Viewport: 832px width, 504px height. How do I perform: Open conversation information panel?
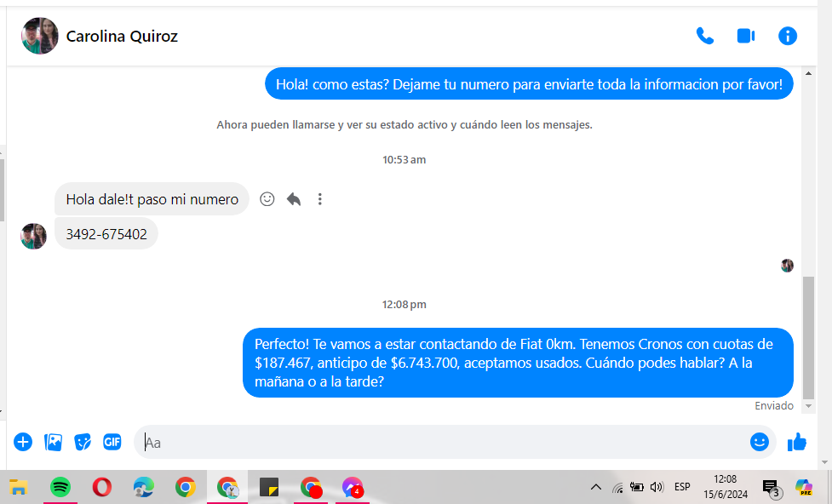pyautogui.click(x=788, y=36)
